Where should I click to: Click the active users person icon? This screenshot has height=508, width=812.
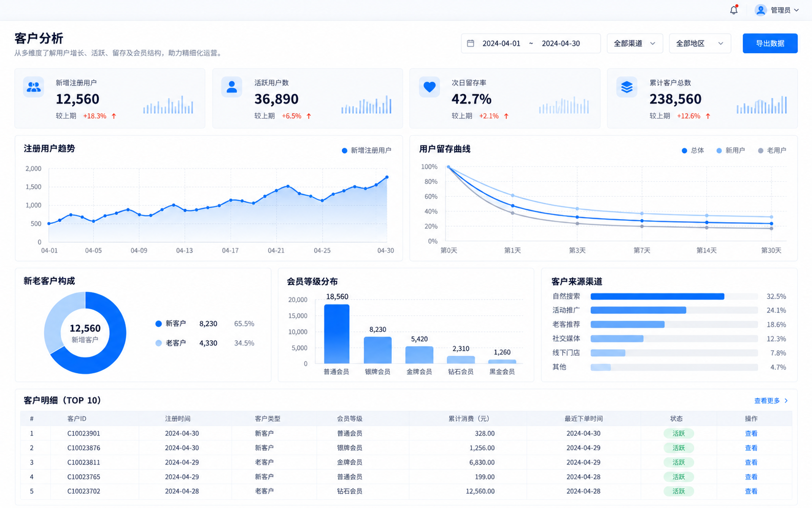point(231,87)
